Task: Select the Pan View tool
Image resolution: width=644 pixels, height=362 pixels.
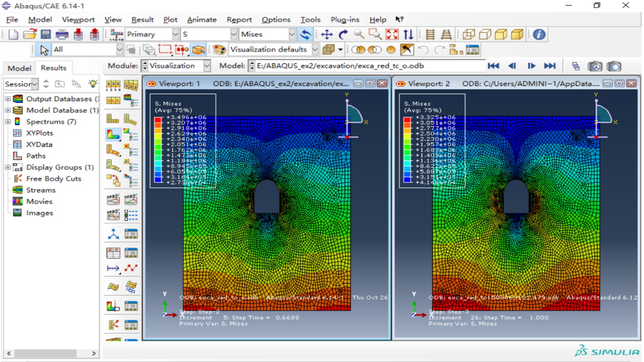Action: tap(327, 34)
